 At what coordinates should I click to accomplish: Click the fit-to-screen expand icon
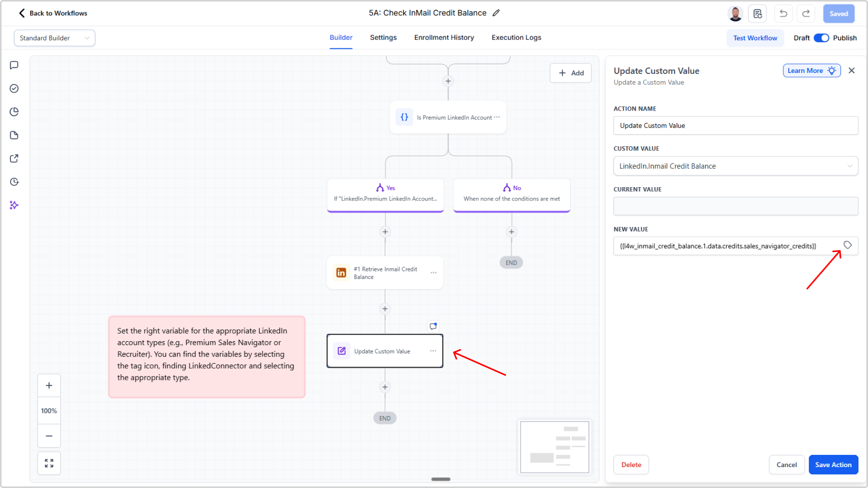pos(49,463)
